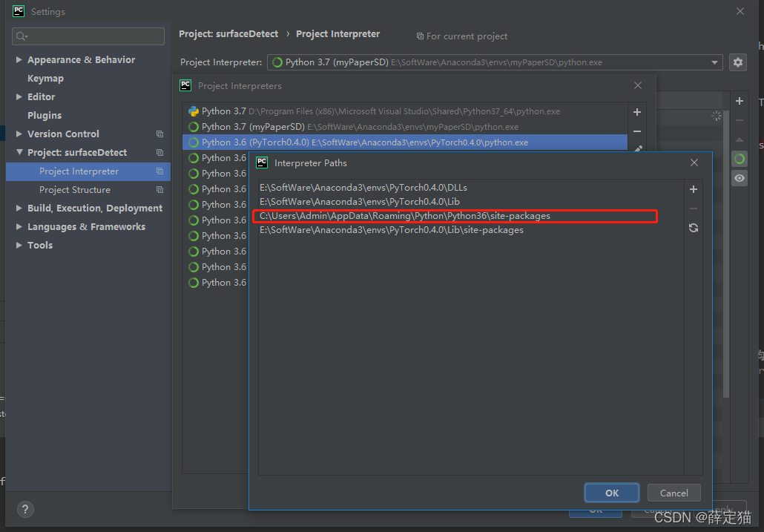
Task: Click the copy icon beside Project Structure
Action: pyautogui.click(x=159, y=189)
